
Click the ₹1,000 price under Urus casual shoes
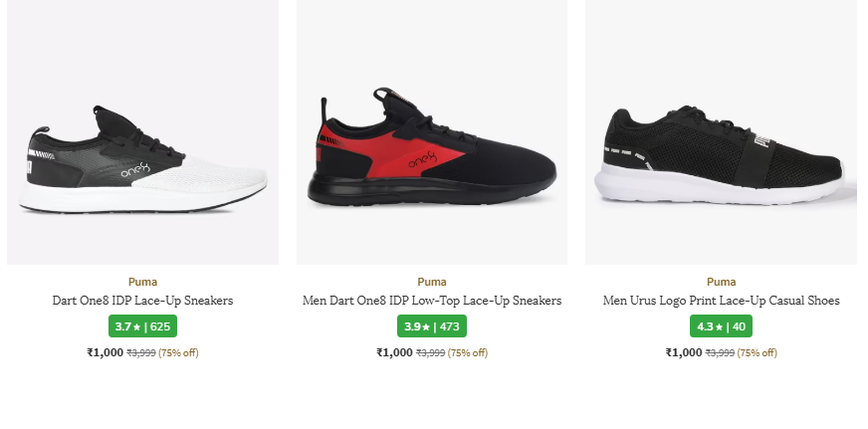tap(684, 352)
